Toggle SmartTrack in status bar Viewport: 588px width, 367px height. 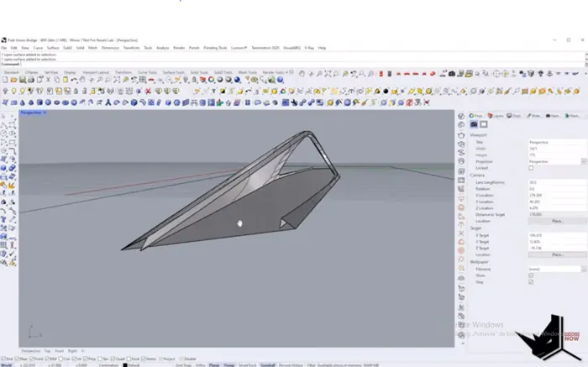point(248,364)
